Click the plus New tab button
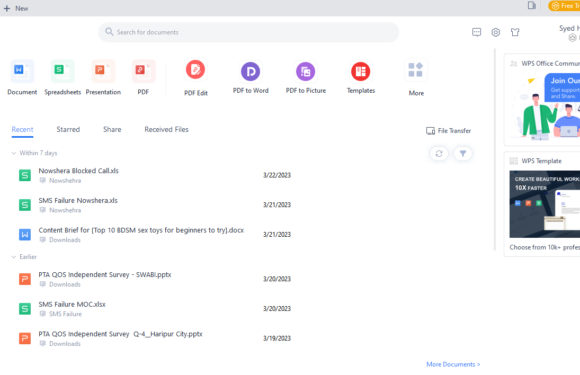580x375 pixels. tap(16, 8)
